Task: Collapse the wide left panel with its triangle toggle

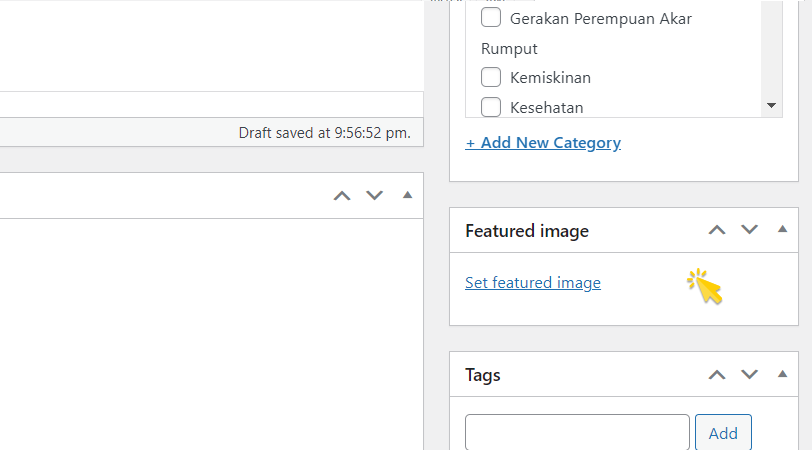Action: pos(407,195)
